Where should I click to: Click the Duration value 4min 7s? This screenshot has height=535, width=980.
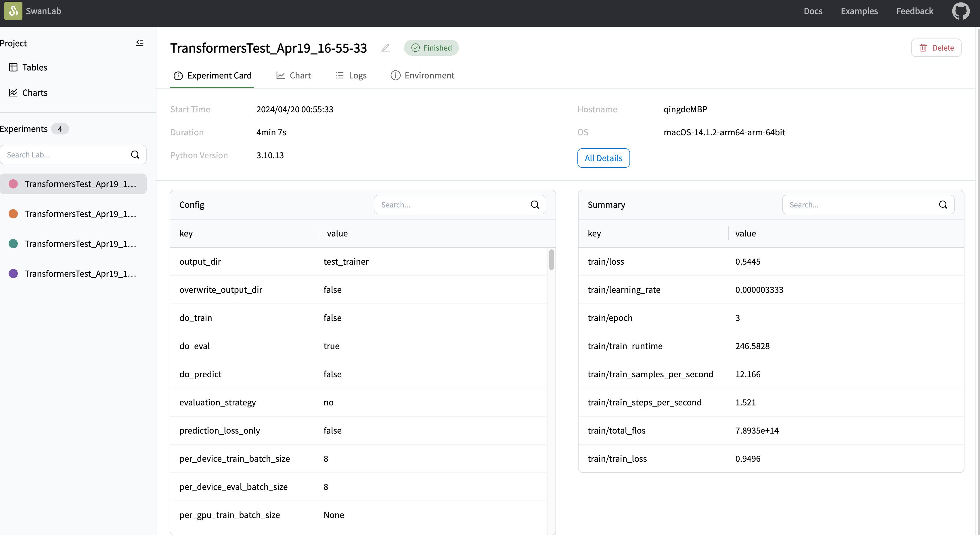271,132
